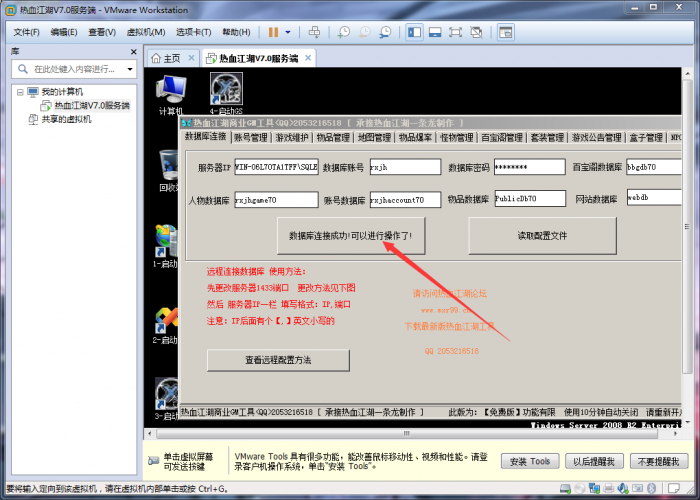This screenshot has height=500, width=700.
Task: Select the 4-启动GS desktop shortcut
Action: coord(226,94)
